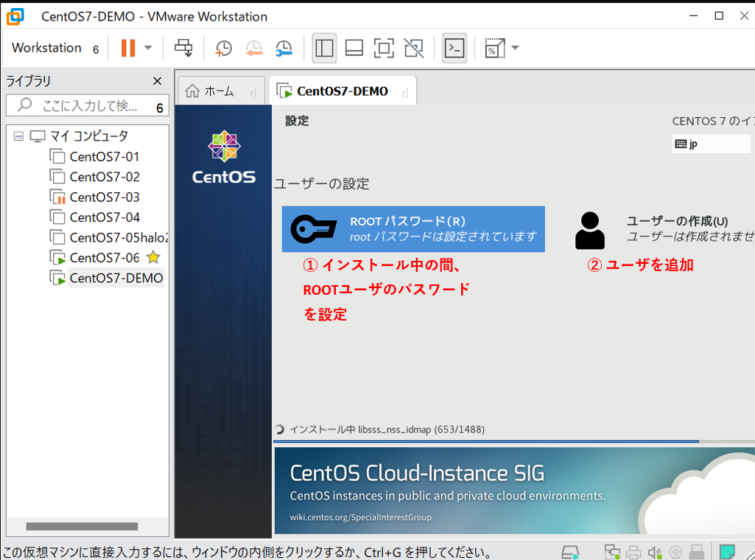Click the sound card status icon
Viewport: 755px width, 560px height.
654,553
